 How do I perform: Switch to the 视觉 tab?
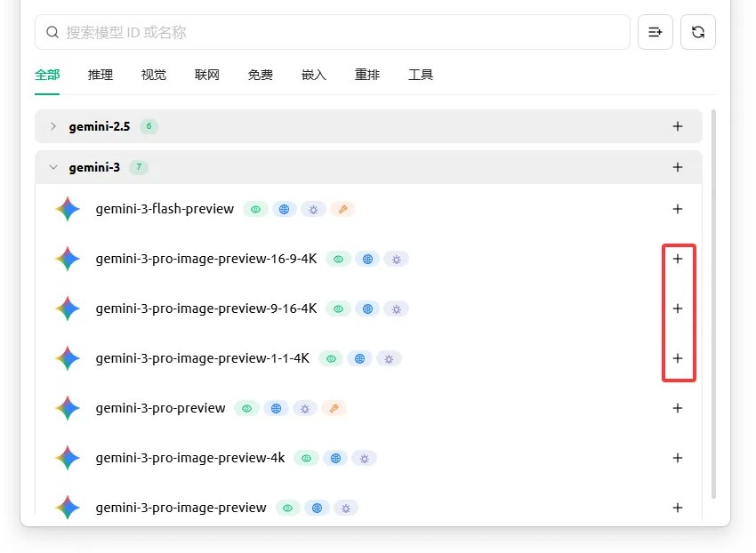(154, 75)
